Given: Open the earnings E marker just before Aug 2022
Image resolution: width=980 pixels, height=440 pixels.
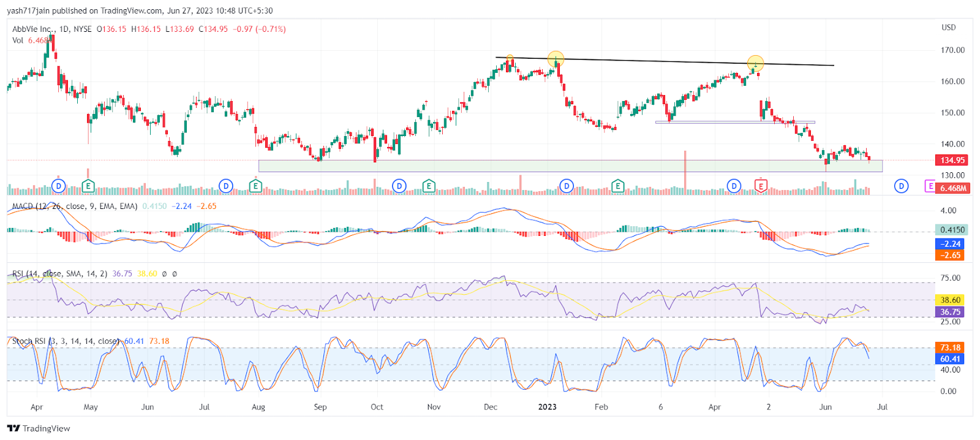Looking at the screenshot, I should click(x=256, y=186).
